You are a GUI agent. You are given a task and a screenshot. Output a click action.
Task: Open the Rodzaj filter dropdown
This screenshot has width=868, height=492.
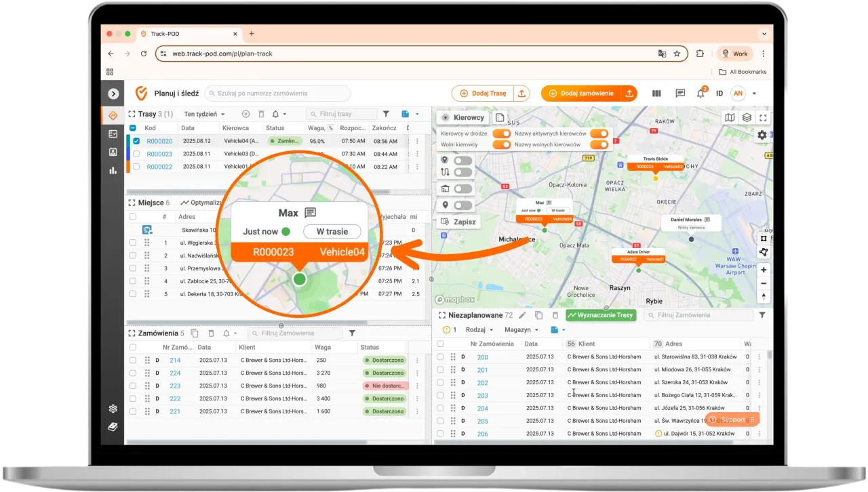point(479,329)
